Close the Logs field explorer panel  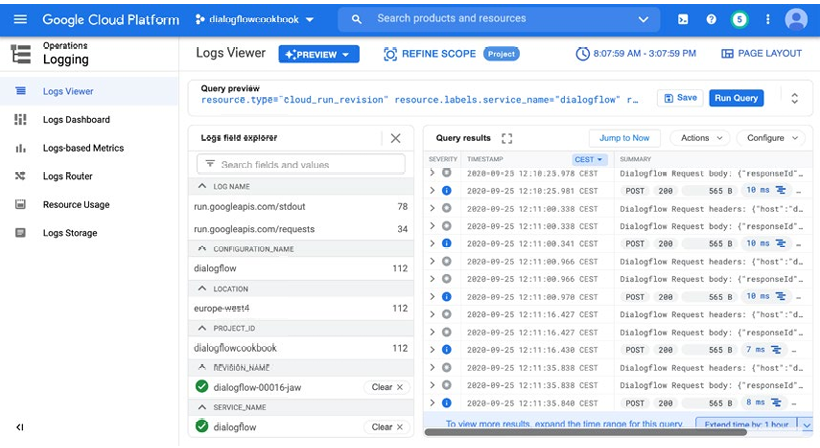coord(396,138)
